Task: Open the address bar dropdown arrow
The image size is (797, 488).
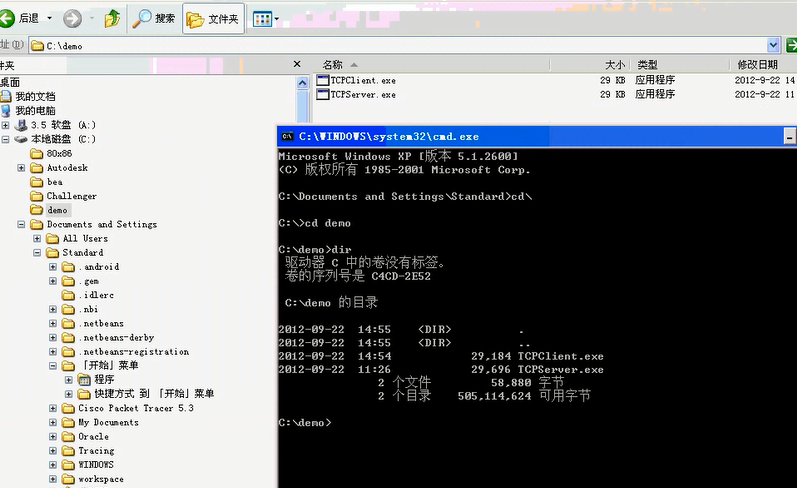Action: point(773,45)
